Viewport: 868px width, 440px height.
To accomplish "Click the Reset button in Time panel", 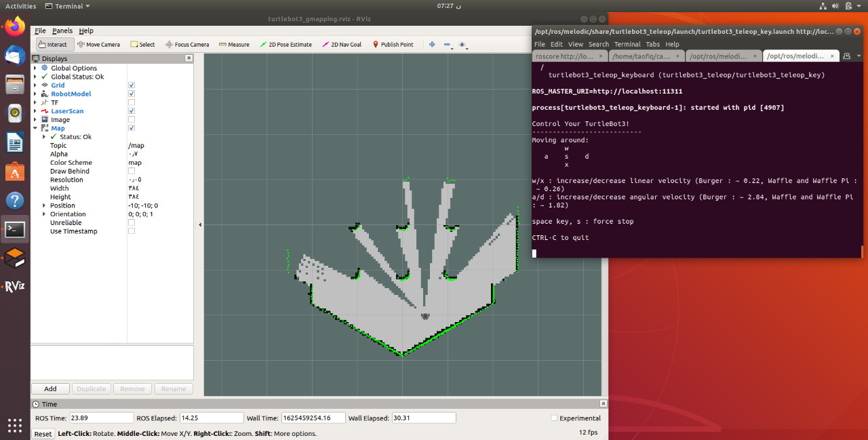I will [x=43, y=434].
